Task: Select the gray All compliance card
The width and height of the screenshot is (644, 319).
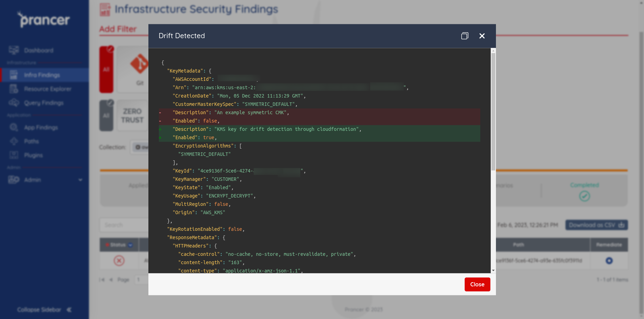Action: pos(106,116)
